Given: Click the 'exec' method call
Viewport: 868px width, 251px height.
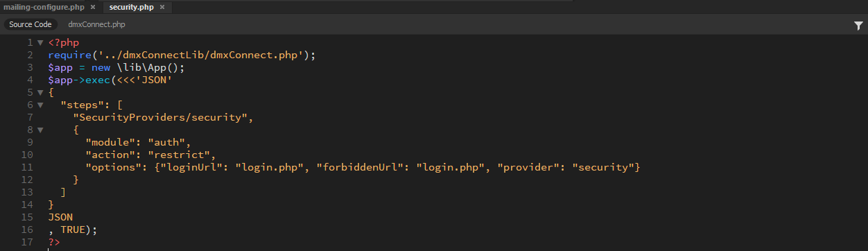Looking at the screenshot, I should [x=98, y=80].
